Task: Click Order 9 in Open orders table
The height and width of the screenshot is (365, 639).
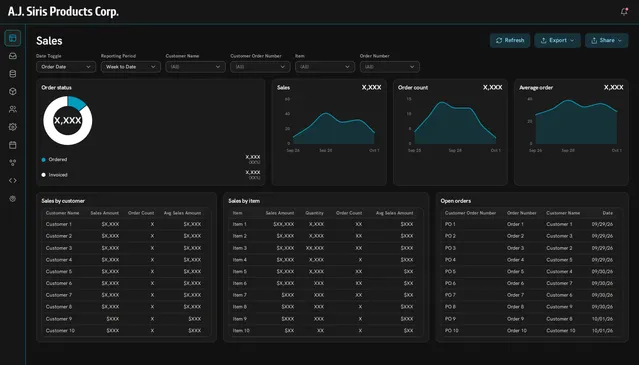Action: [516, 319]
